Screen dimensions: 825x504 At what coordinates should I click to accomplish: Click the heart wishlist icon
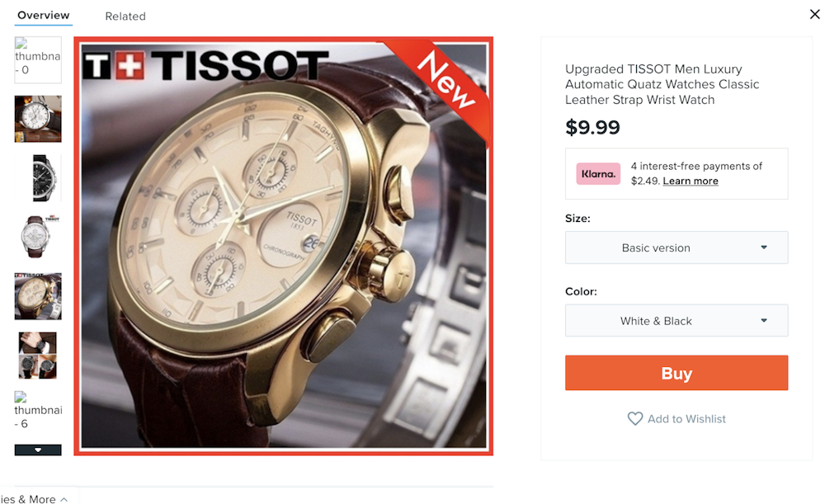click(635, 419)
